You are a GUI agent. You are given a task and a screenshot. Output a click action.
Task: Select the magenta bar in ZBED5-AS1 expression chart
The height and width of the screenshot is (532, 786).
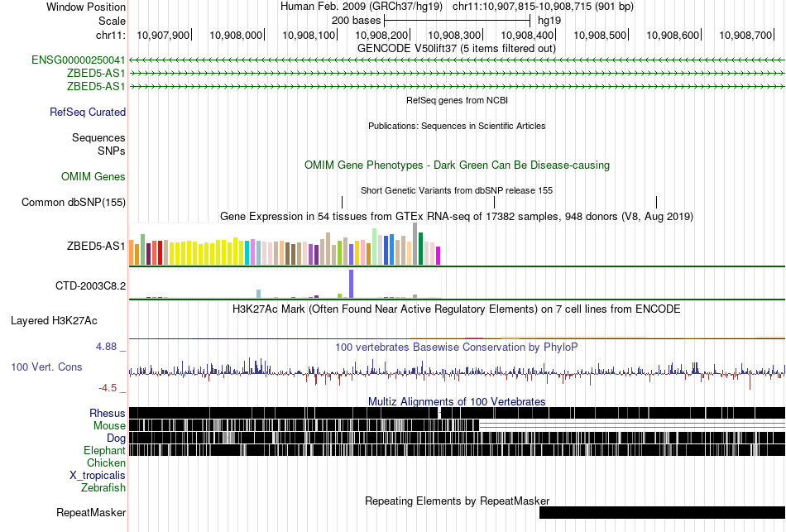click(439, 256)
